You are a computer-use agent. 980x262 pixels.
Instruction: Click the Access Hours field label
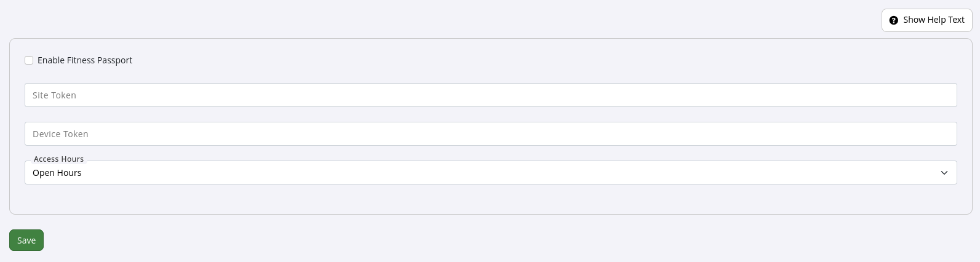click(x=58, y=159)
